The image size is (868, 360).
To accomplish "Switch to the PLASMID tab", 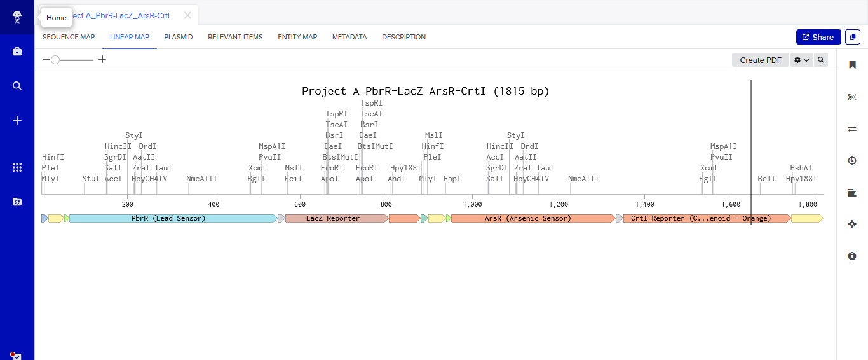I will pyautogui.click(x=179, y=37).
